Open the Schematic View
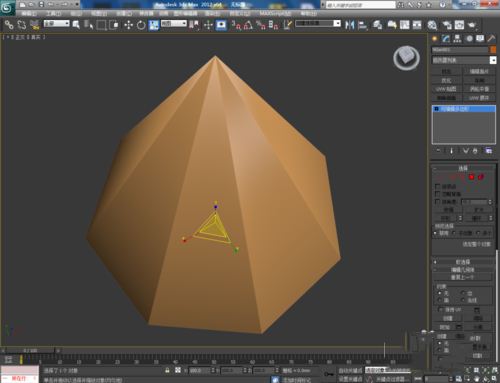Screen dimensions: 500x383 tap(417, 25)
